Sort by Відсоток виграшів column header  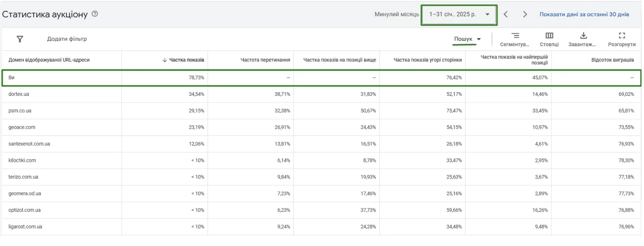pyautogui.click(x=612, y=60)
